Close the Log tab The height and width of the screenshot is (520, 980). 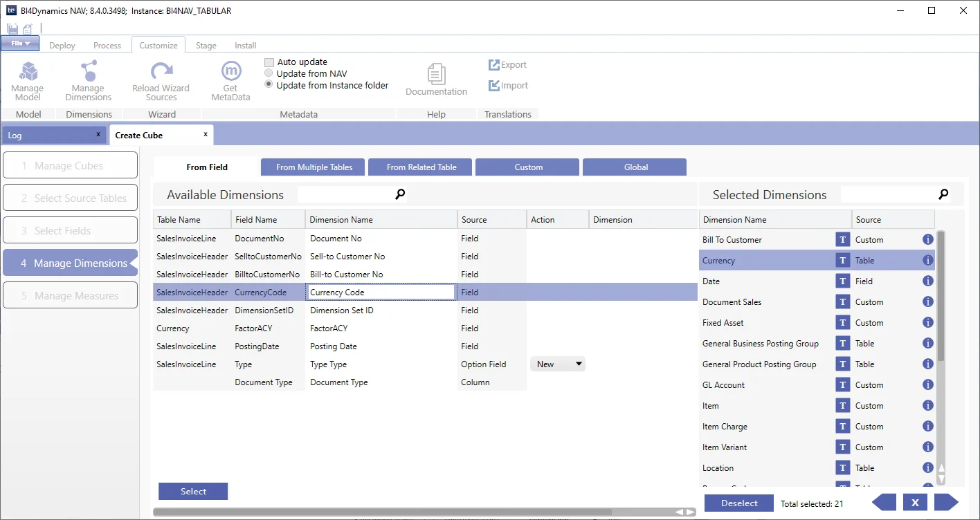pyautogui.click(x=98, y=134)
